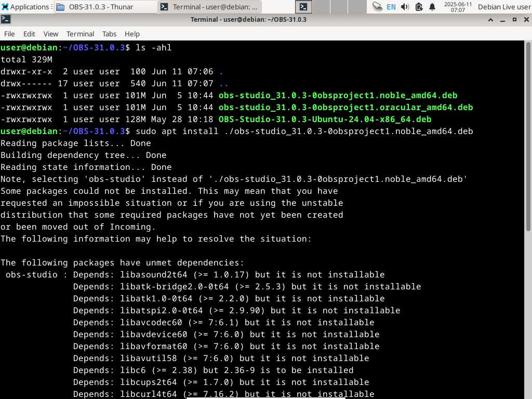Viewport: 532px width, 399px height.
Task: Close the terminal window
Action: pyautogui.click(x=526, y=20)
